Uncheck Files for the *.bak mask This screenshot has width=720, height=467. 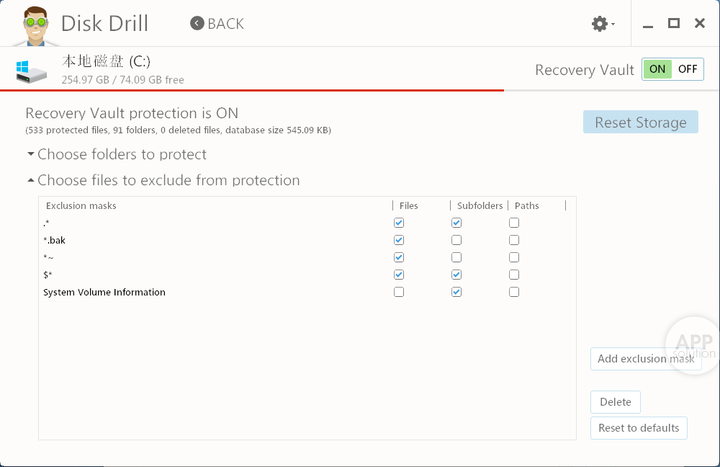pos(399,240)
